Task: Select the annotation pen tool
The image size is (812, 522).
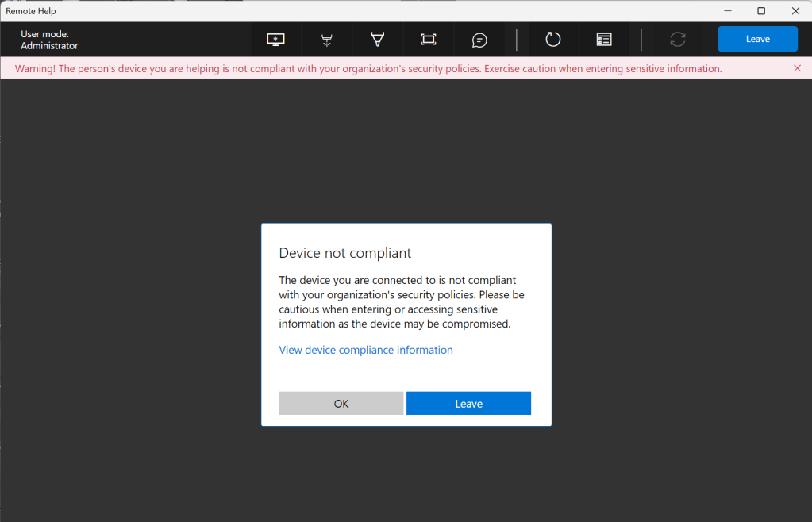Action: pyautogui.click(x=378, y=40)
